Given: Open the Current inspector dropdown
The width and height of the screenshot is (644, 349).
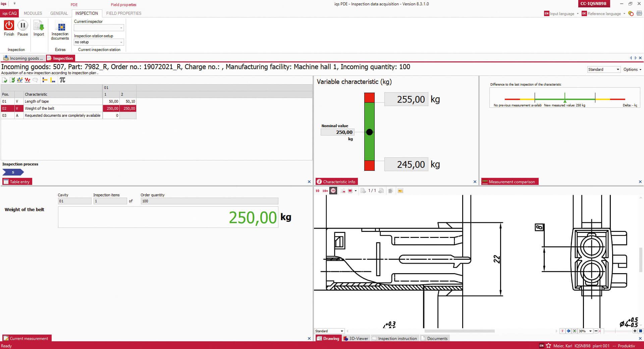Looking at the screenshot, I should pos(98,28).
